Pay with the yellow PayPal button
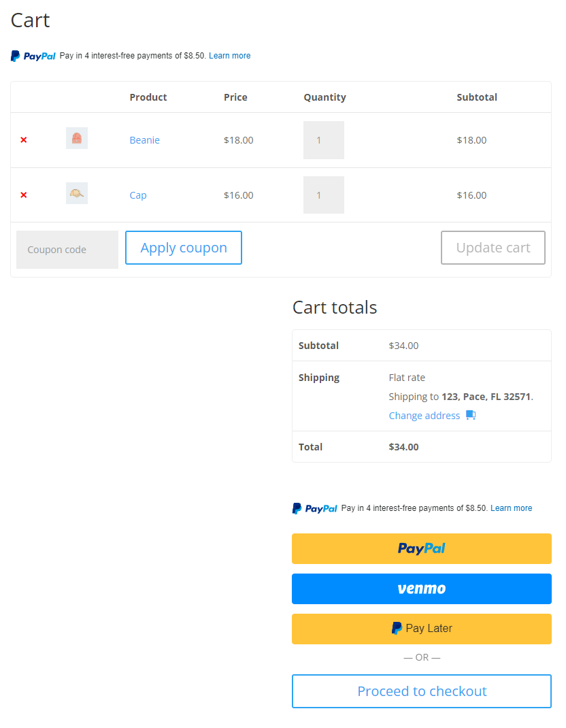This screenshot has height=728, width=566. pos(422,549)
